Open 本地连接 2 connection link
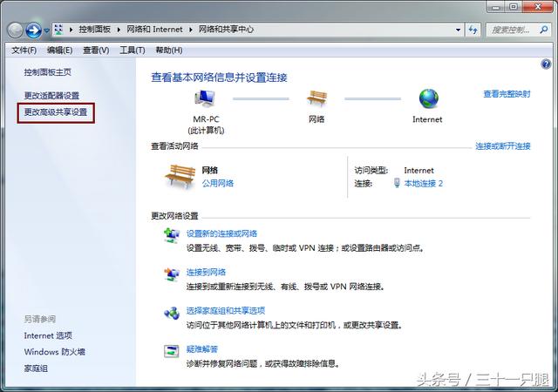 (424, 184)
